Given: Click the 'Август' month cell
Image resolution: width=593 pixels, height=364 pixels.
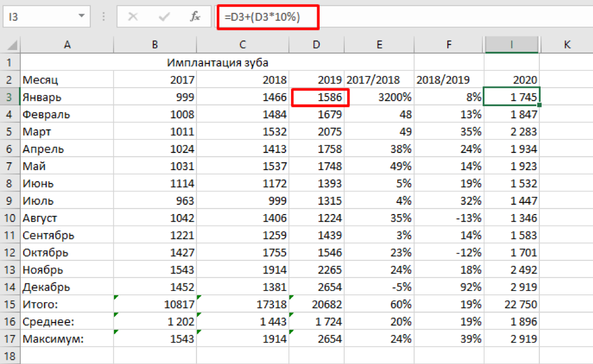Looking at the screenshot, I should [67, 218].
